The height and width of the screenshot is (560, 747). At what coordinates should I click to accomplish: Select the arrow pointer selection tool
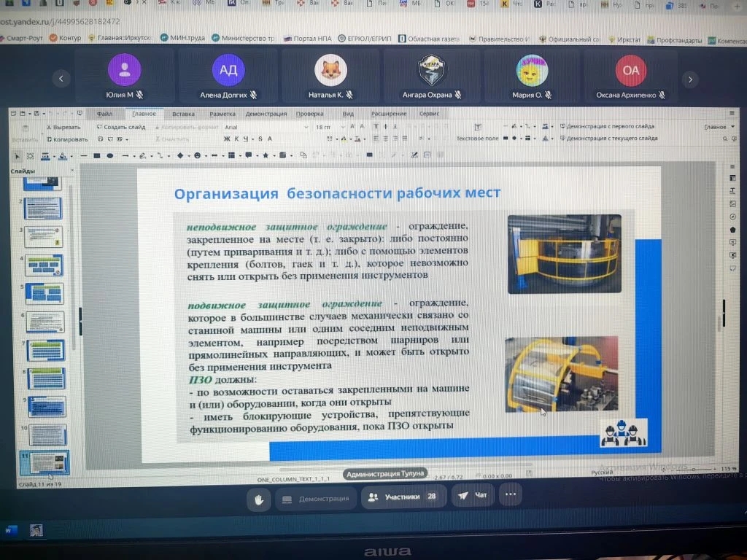pos(18,155)
